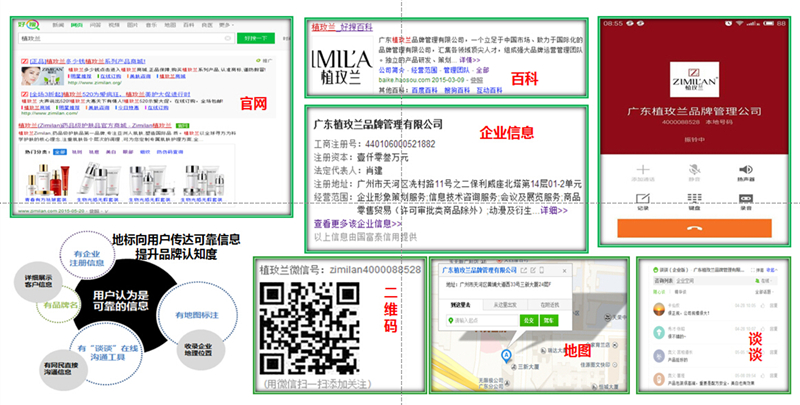Click the company name title in map popup

click(479, 270)
